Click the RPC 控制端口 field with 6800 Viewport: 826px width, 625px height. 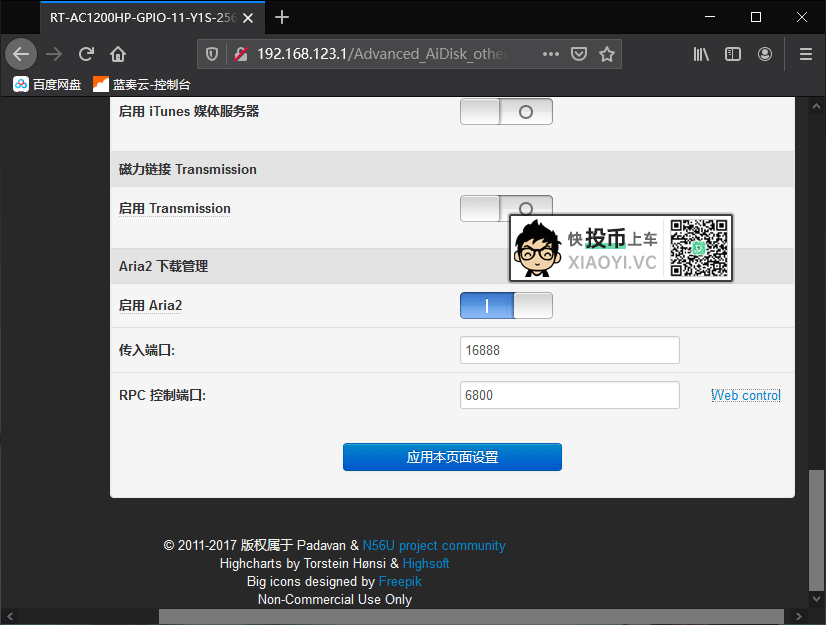coord(569,395)
